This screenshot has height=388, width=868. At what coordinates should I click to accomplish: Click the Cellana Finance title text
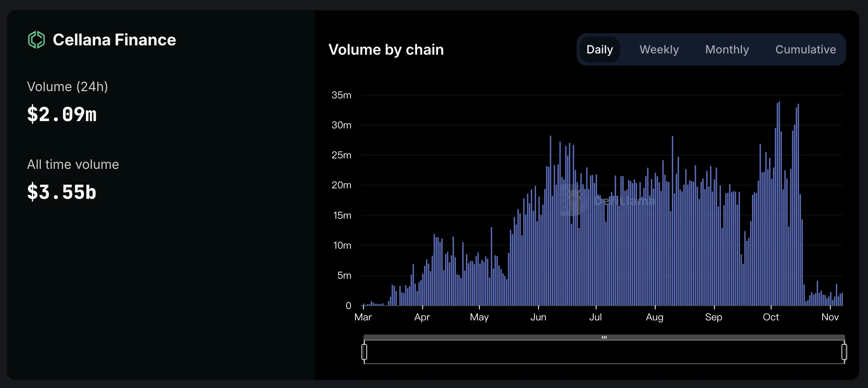(x=114, y=40)
